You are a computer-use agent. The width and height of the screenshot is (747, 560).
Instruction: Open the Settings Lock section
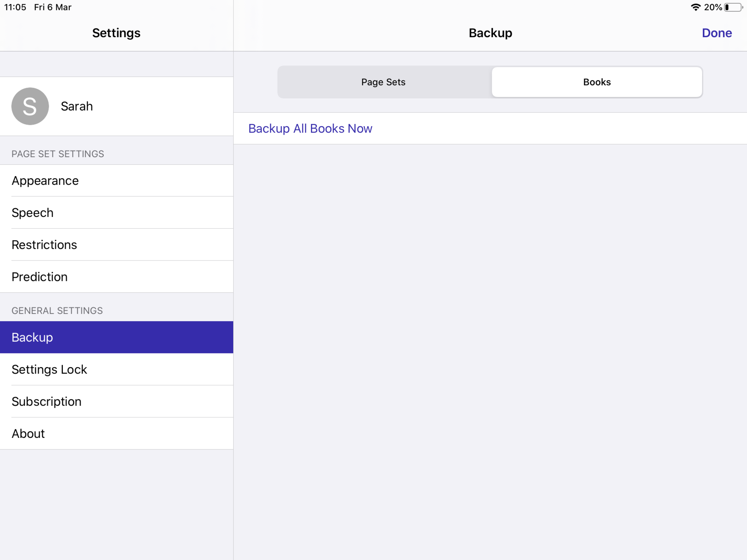(49, 369)
